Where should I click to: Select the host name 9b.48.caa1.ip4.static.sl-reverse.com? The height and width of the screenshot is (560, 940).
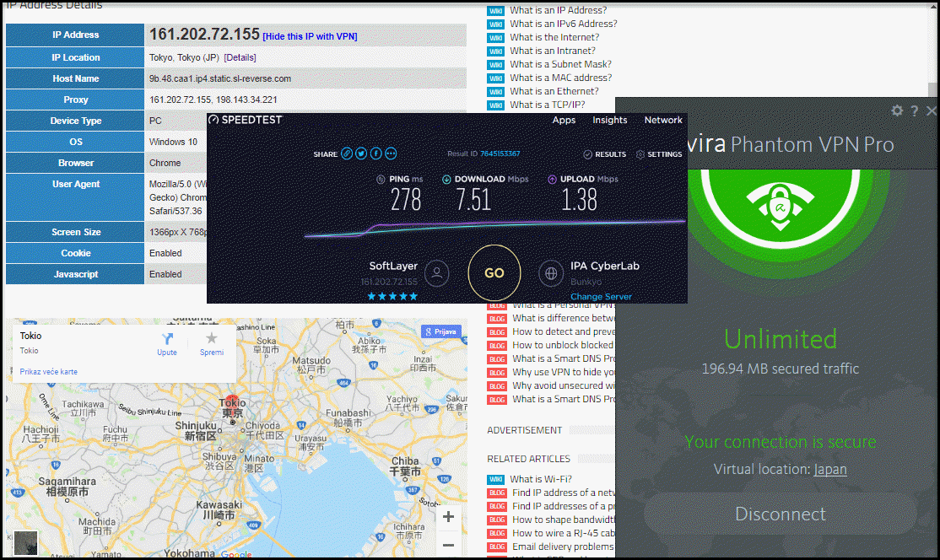220,78
